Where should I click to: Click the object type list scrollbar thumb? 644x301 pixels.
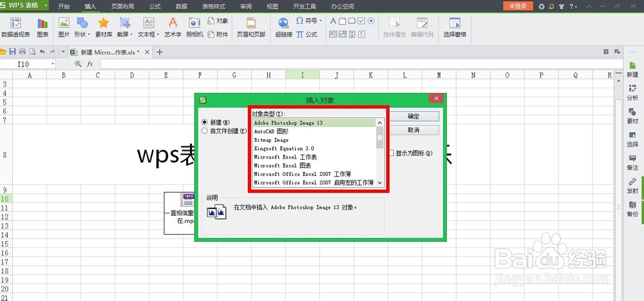click(x=380, y=137)
